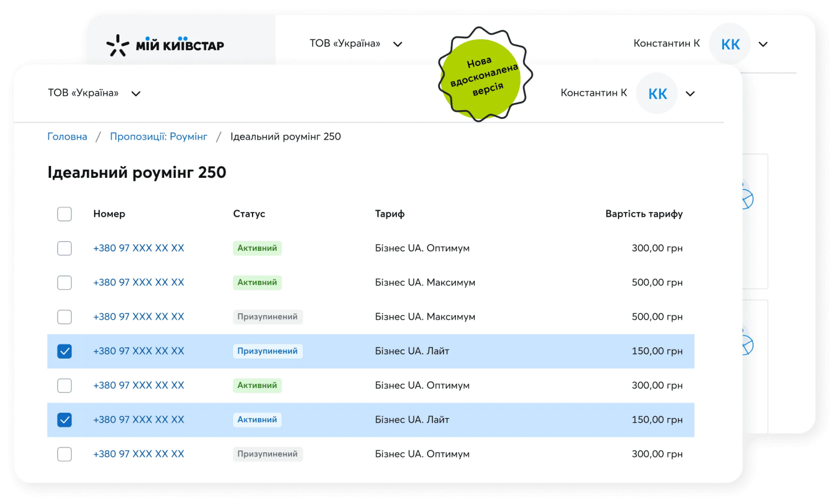Click Бізнес UA. Лайт in the Призупинений row
The height and width of the screenshot is (504, 836).
tap(412, 351)
